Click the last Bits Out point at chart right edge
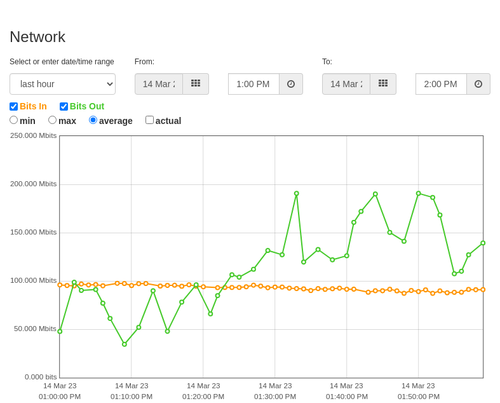Viewport: 500px width, 403px height. (x=483, y=243)
